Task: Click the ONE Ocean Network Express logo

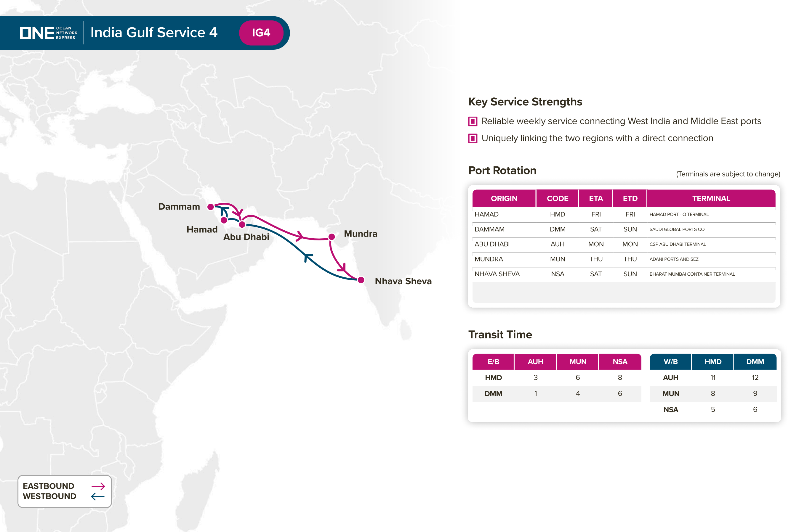Action: (x=48, y=33)
